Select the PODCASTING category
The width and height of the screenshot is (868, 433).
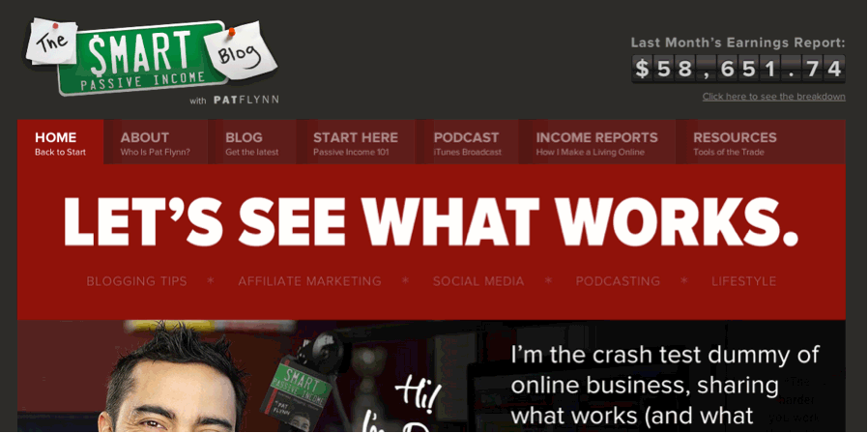point(618,281)
